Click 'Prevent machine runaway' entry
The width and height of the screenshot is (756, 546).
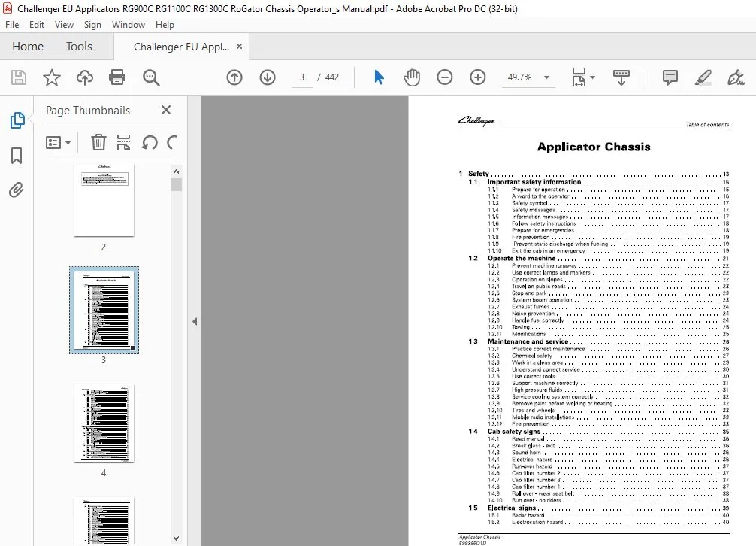coord(609,265)
